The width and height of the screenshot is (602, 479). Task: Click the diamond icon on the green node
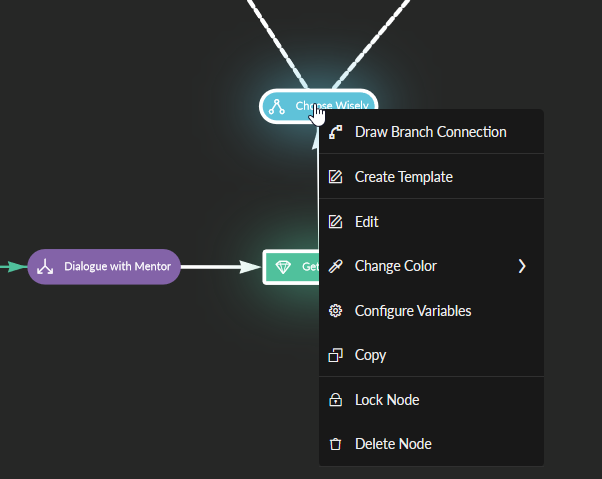tap(283, 267)
